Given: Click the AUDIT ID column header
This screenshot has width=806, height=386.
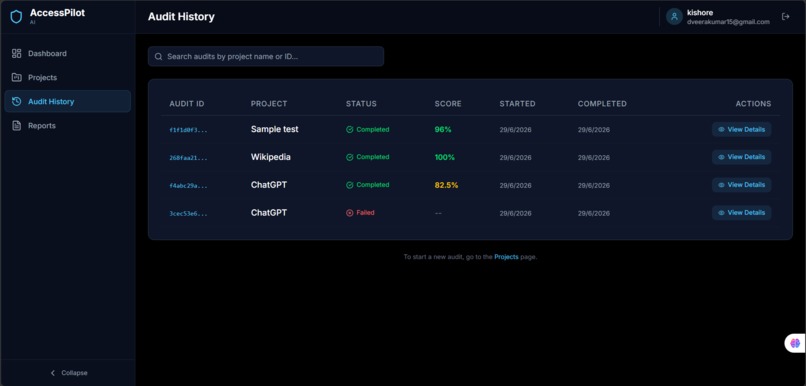Looking at the screenshot, I should pyautogui.click(x=187, y=104).
